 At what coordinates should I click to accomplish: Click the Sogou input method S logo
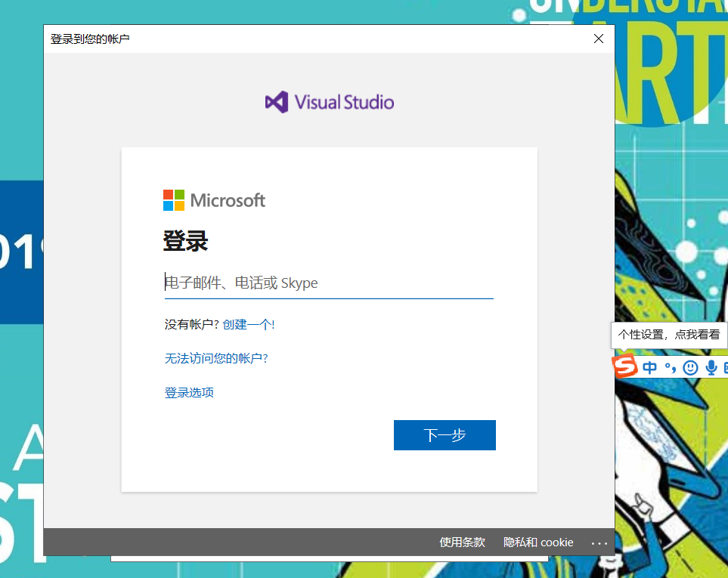pos(624,366)
